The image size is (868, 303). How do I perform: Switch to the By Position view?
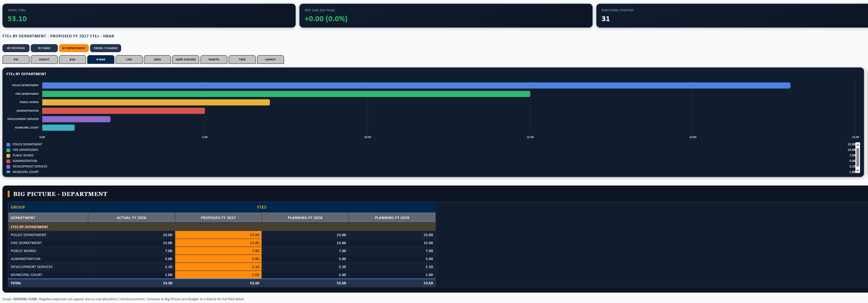pos(16,48)
